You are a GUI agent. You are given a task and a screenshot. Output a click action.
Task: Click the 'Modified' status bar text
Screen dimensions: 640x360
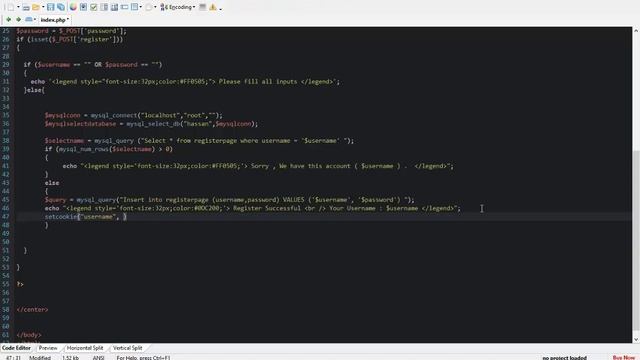click(40, 358)
